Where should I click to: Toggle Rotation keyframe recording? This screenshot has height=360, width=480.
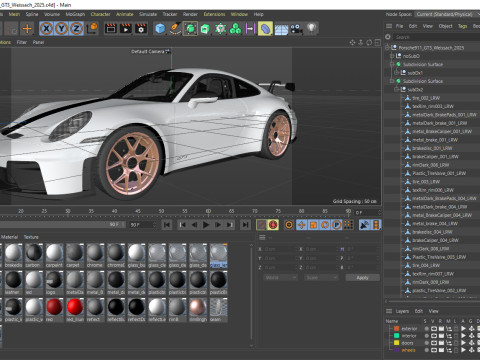[325, 225]
